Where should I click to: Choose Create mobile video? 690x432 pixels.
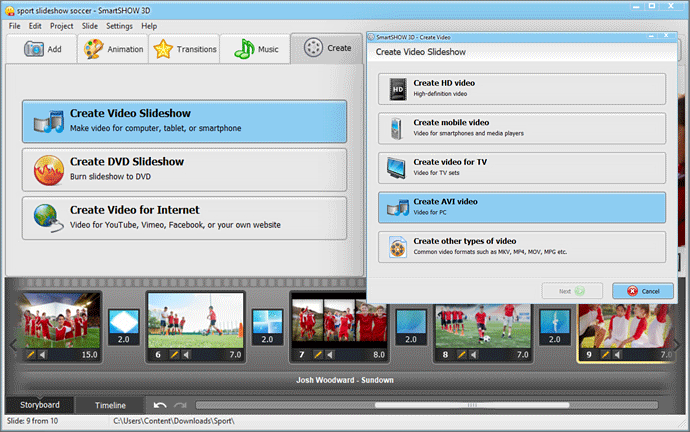(521, 128)
